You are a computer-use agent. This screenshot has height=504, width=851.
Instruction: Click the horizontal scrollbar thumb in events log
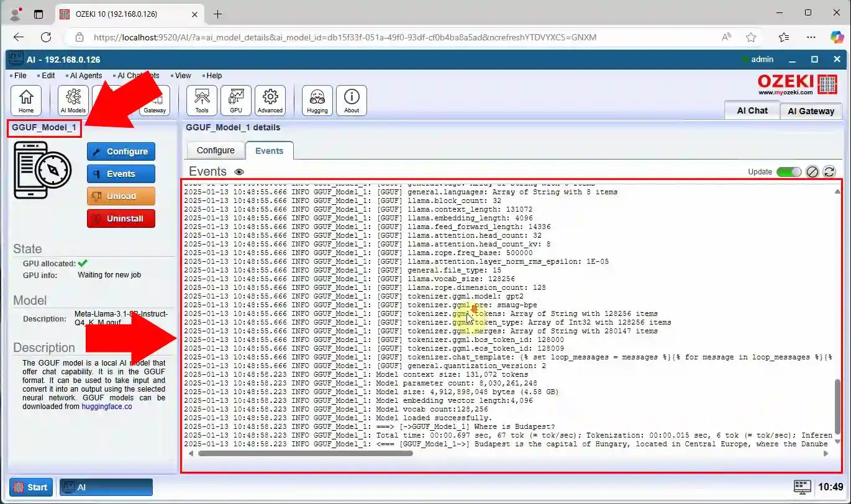tap(305, 454)
